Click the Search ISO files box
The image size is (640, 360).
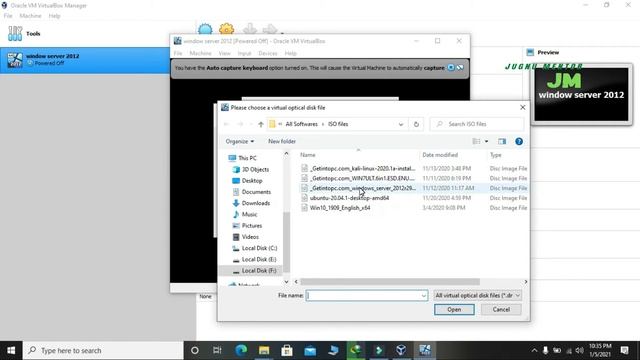click(x=477, y=124)
